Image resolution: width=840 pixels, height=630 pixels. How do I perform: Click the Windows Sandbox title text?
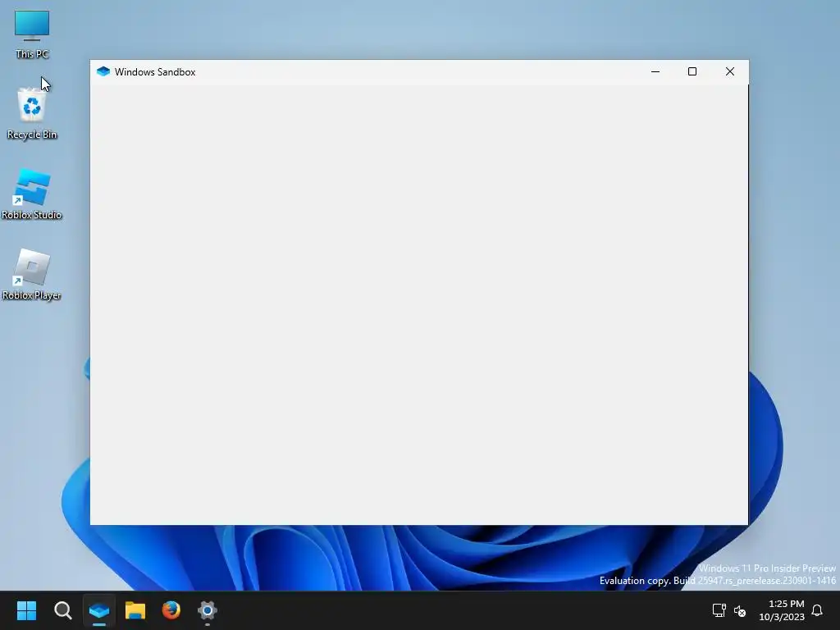[155, 72]
